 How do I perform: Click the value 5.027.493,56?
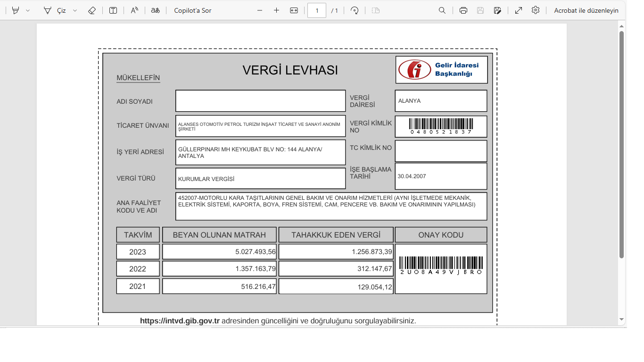coord(255,252)
